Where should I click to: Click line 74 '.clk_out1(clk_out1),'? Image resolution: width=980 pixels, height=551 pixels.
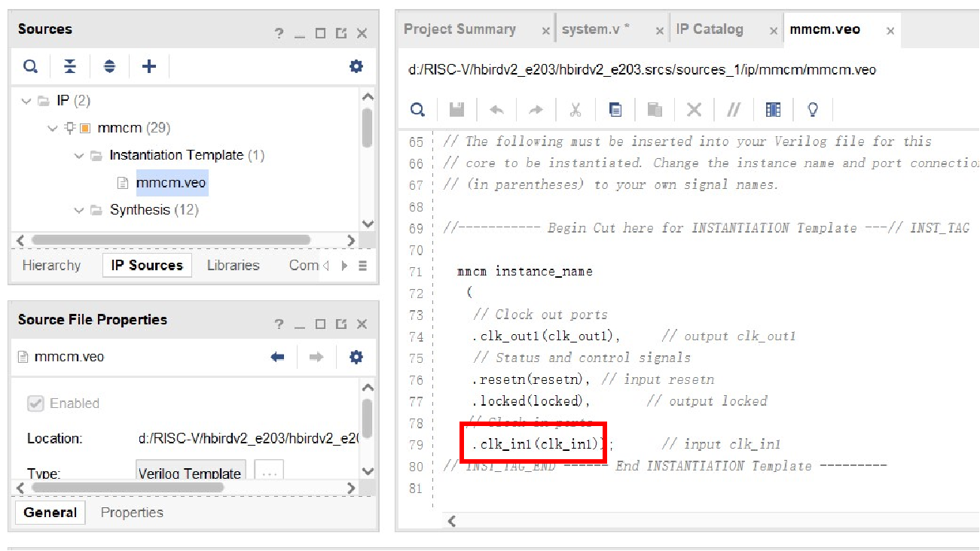(x=546, y=336)
